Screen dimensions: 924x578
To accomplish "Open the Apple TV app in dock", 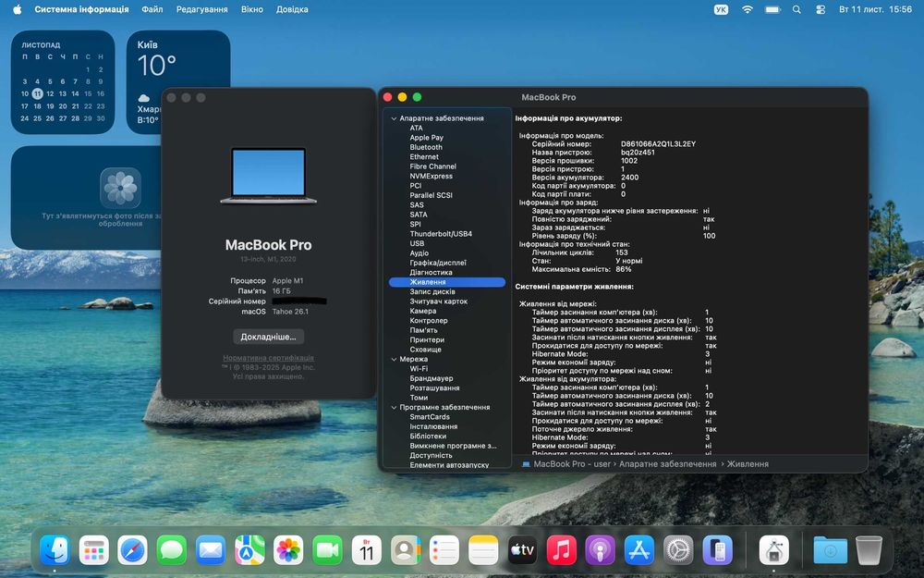I will point(522,551).
